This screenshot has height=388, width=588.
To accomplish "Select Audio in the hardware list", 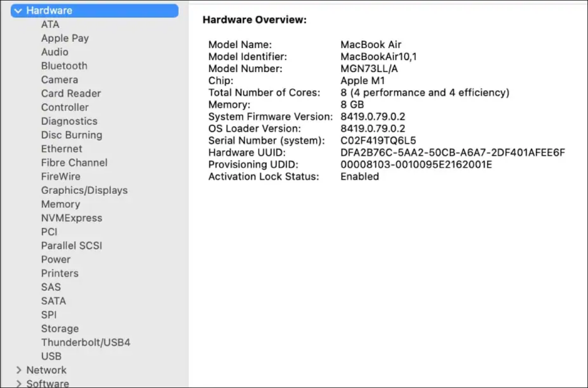I will pos(55,52).
